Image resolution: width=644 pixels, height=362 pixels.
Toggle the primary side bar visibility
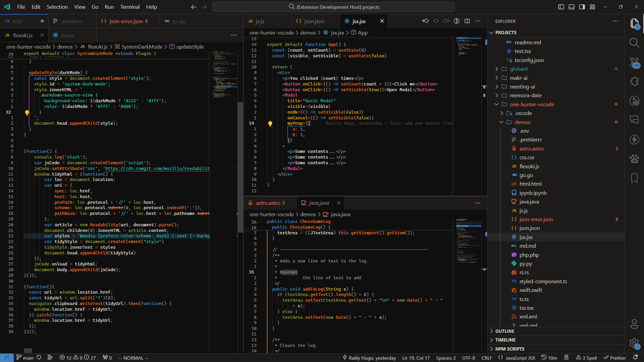pyautogui.click(x=561, y=7)
